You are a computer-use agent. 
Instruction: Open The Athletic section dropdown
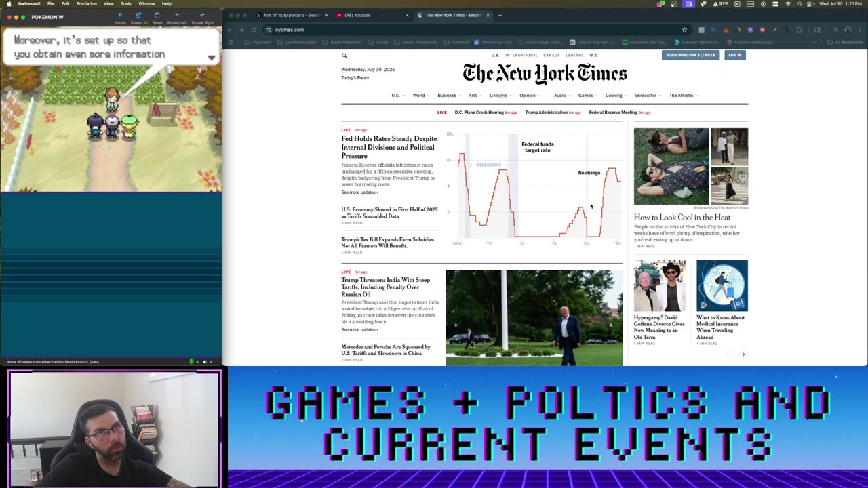click(684, 96)
